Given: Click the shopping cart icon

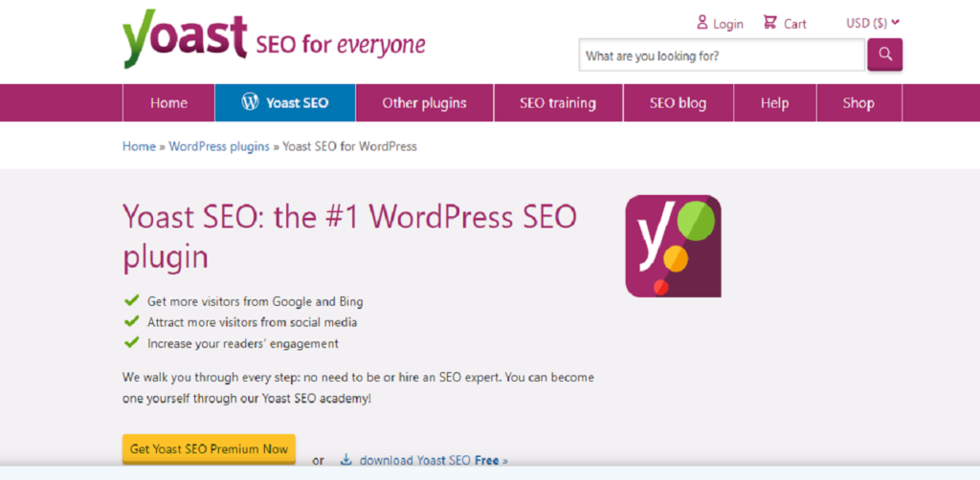Looking at the screenshot, I should (x=770, y=23).
